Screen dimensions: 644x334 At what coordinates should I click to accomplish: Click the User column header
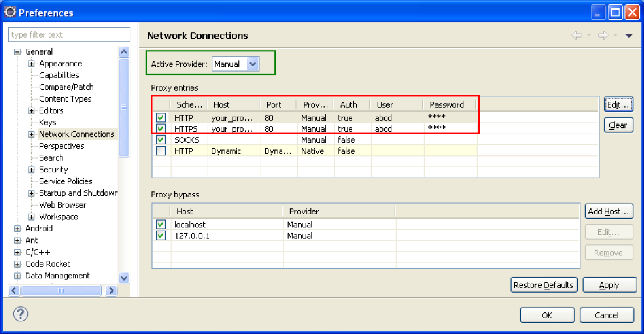[397, 104]
